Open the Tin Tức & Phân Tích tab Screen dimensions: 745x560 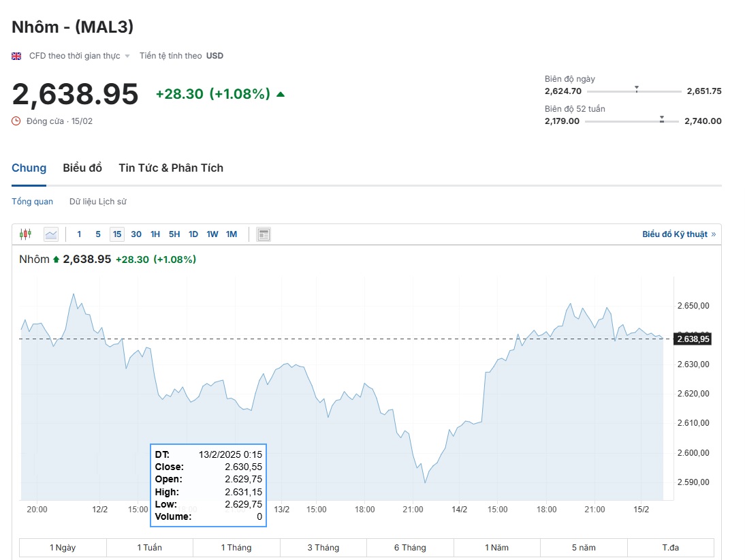tap(171, 168)
